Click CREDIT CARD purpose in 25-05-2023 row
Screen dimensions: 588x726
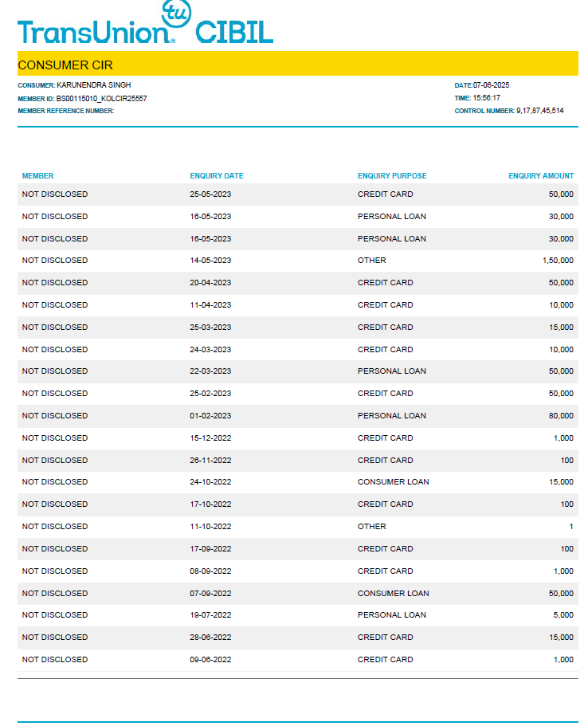point(385,194)
